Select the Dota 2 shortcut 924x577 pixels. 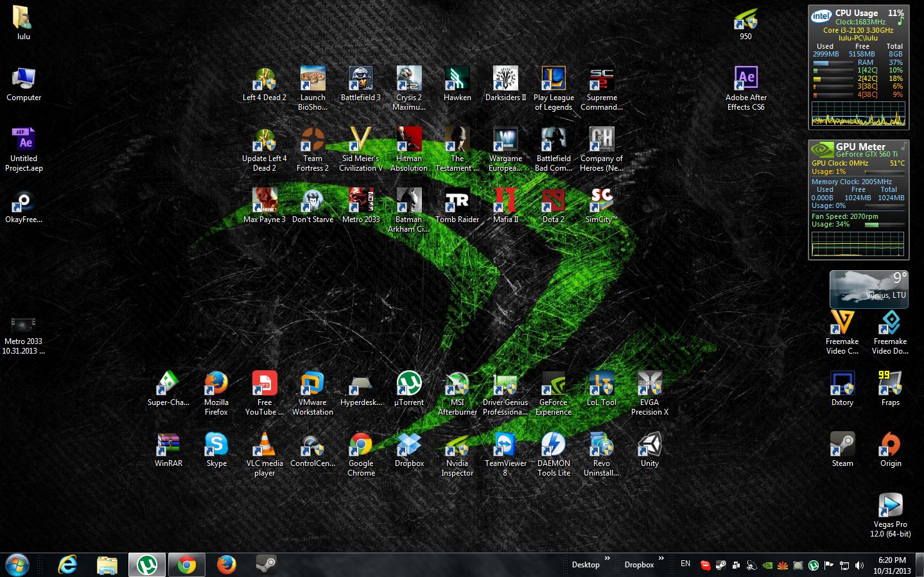pyautogui.click(x=554, y=206)
